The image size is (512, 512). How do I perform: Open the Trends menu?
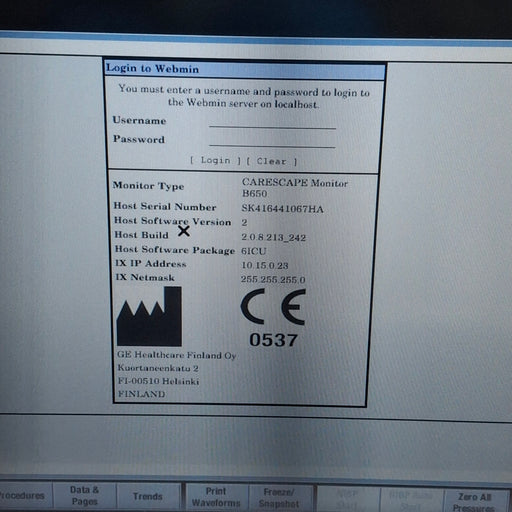click(x=148, y=496)
